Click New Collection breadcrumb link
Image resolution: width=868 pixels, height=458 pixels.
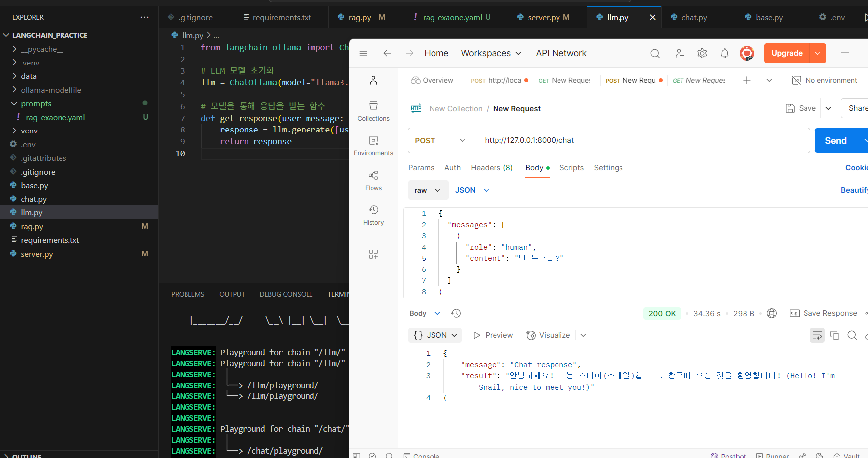[x=456, y=109]
